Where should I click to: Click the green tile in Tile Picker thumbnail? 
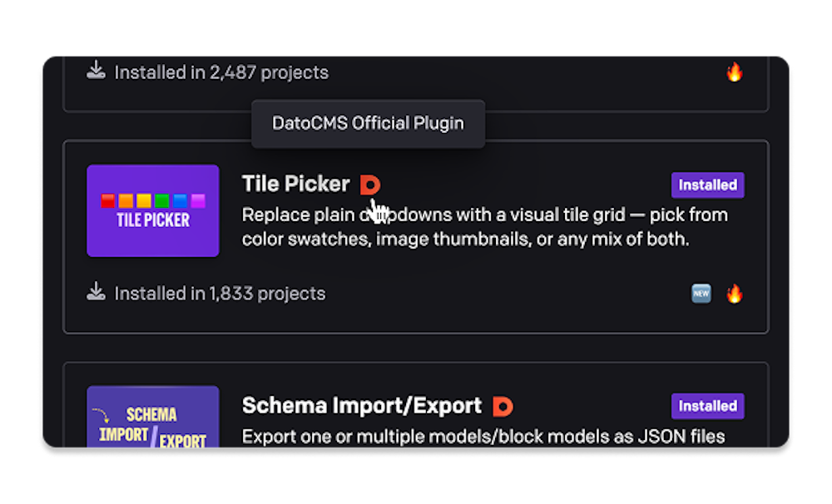[x=162, y=200]
